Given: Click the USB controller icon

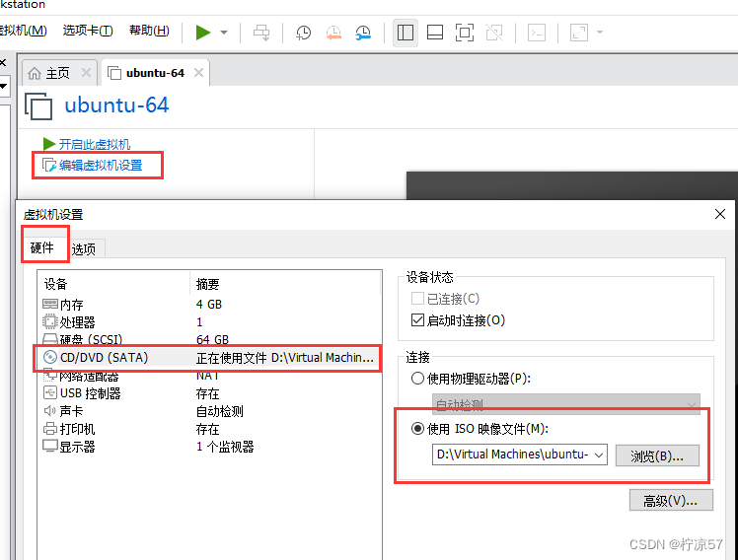Looking at the screenshot, I should pyautogui.click(x=50, y=392).
